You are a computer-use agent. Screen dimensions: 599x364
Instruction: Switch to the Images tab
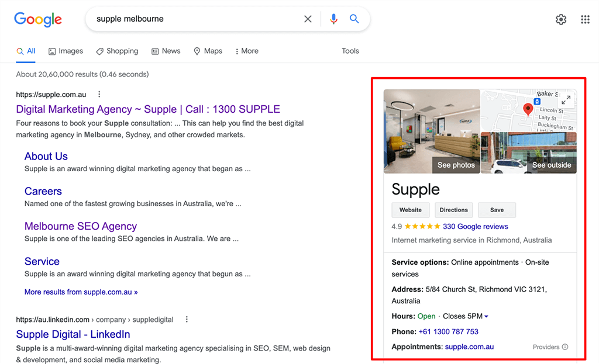click(66, 51)
